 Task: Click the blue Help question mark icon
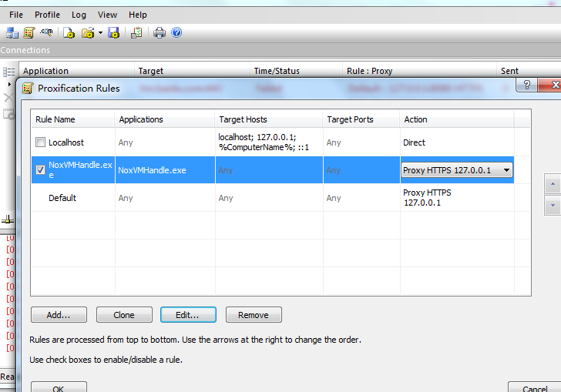[176, 32]
